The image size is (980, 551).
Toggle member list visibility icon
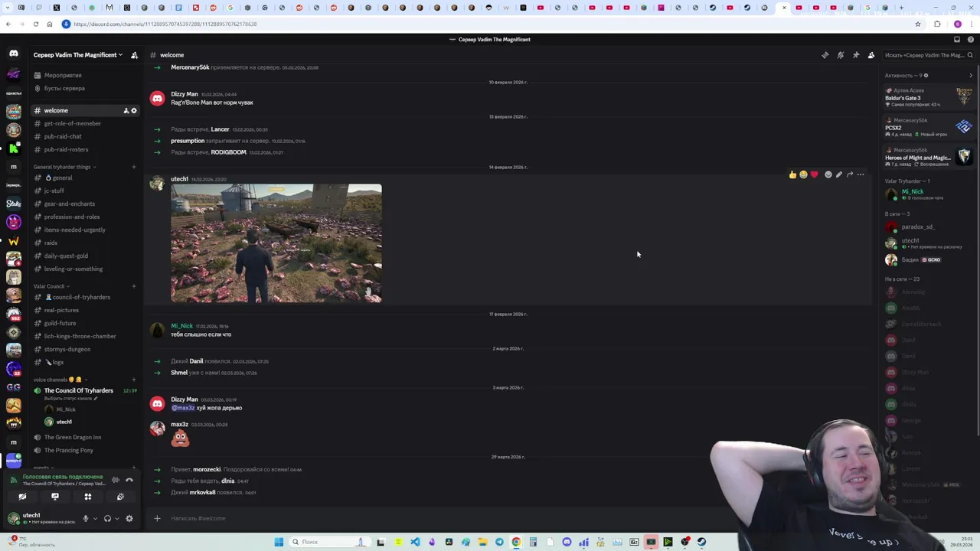(871, 55)
